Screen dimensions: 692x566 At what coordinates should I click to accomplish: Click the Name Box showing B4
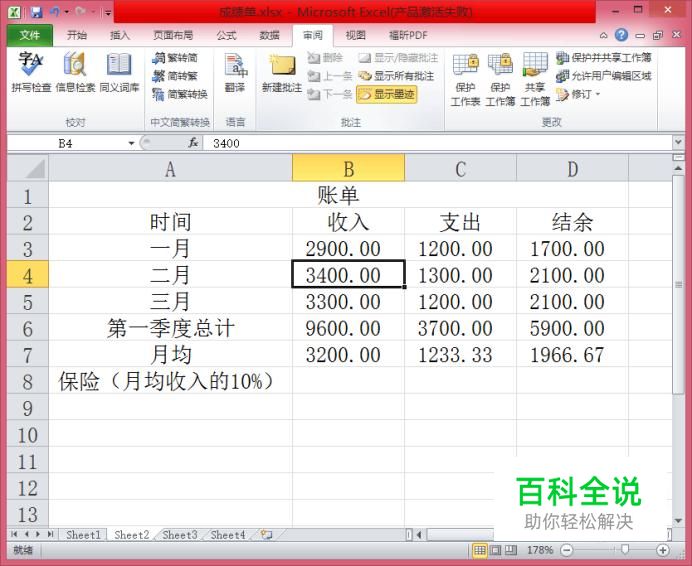pyautogui.click(x=66, y=143)
